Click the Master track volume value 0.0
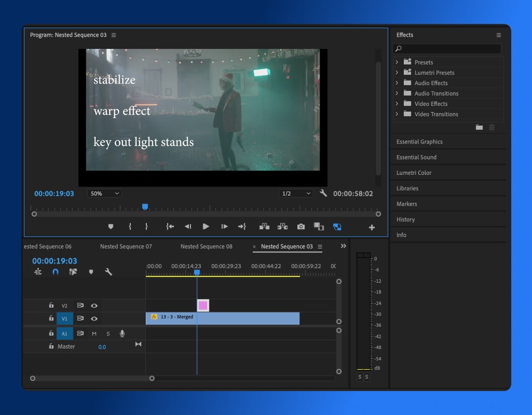532x415 pixels. (x=102, y=346)
